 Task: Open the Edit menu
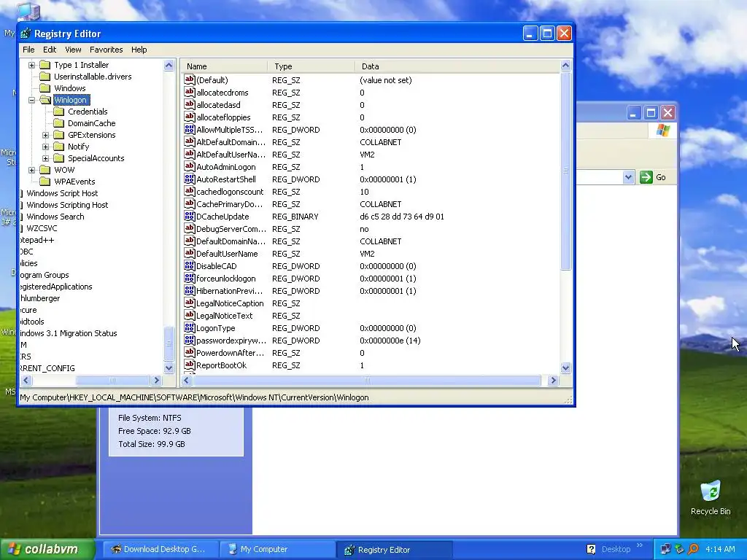(x=50, y=50)
